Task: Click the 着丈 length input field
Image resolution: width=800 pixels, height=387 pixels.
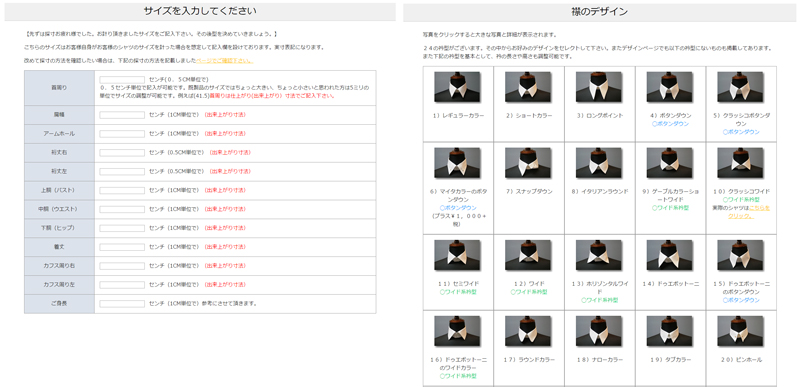Action: point(122,247)
